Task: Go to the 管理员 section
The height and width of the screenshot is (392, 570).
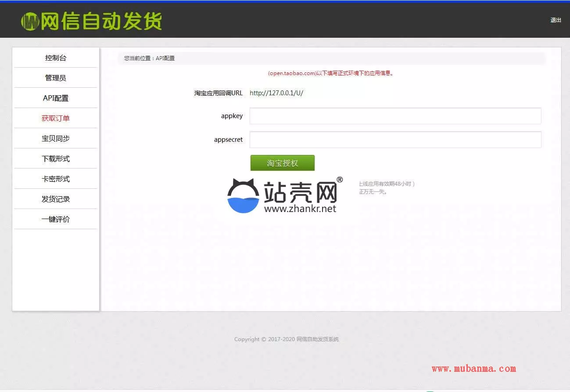Action: (x=56, y=78)
